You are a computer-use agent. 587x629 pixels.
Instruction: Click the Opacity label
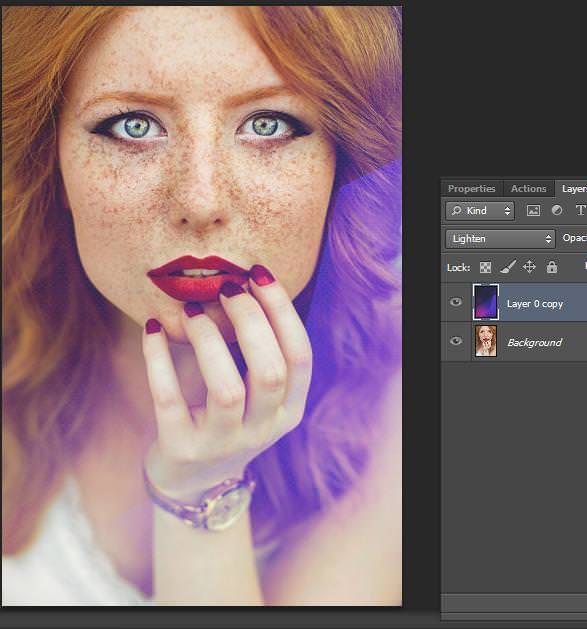pos(575,238)
